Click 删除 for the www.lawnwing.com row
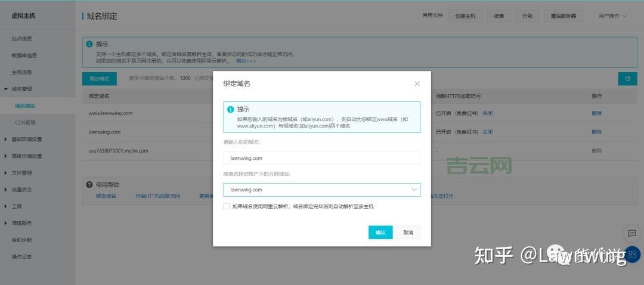The height and width of the screenshot is (285, 644). tap(596, 113)
